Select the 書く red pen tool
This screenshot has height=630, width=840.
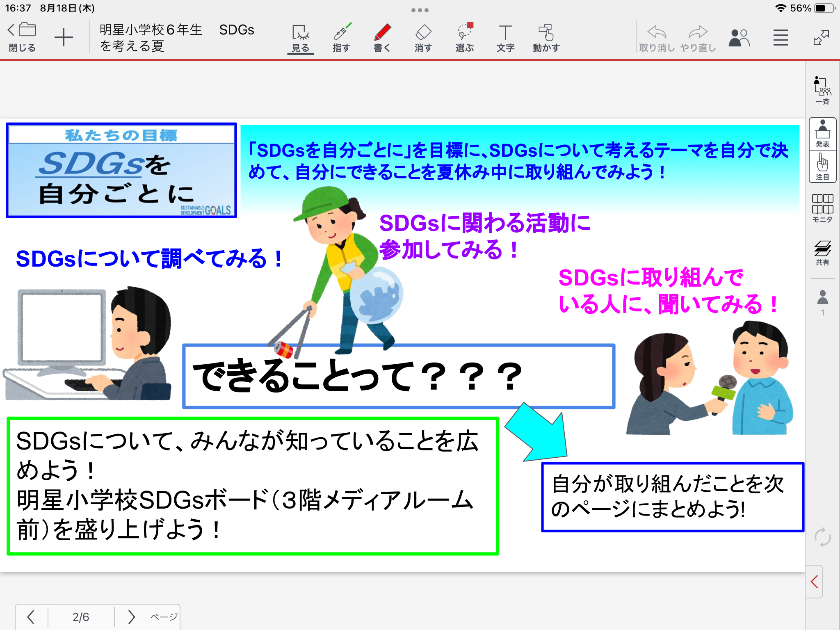tap(382, 38)
